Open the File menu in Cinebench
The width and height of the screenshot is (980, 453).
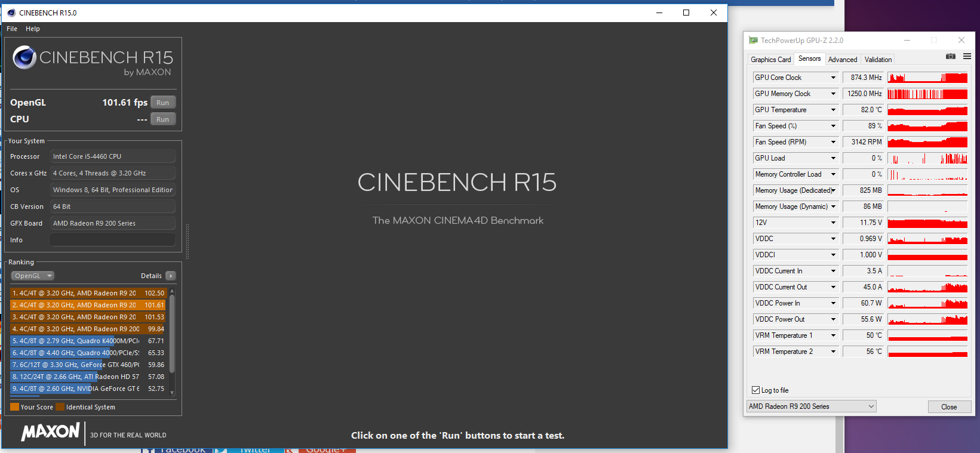pyautogui.click(x=12, y=29)
